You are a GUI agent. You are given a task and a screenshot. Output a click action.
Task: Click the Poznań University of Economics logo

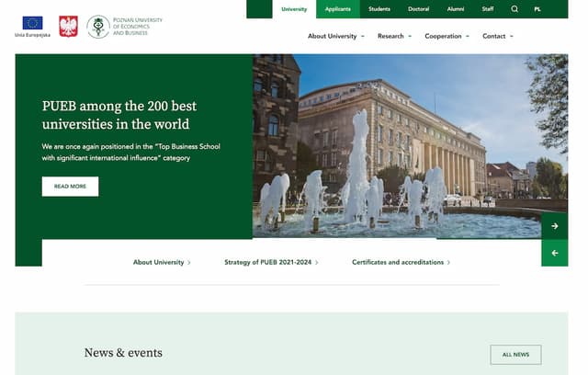125,27
